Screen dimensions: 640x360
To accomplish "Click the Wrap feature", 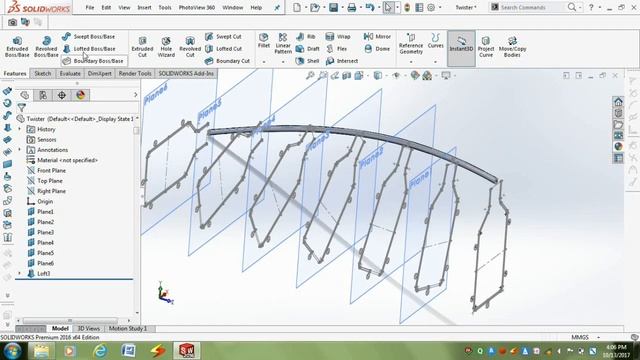I will (338, 37).
